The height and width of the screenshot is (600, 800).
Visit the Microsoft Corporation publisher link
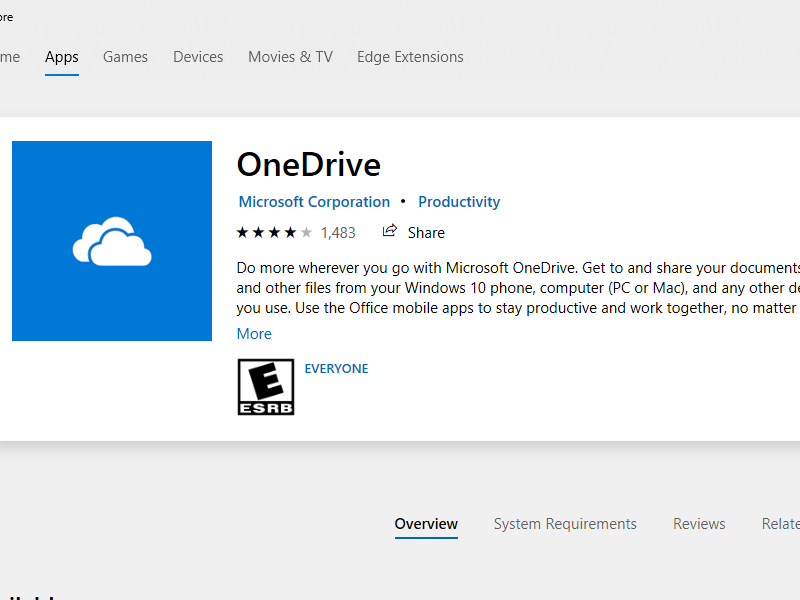(314, 201)
